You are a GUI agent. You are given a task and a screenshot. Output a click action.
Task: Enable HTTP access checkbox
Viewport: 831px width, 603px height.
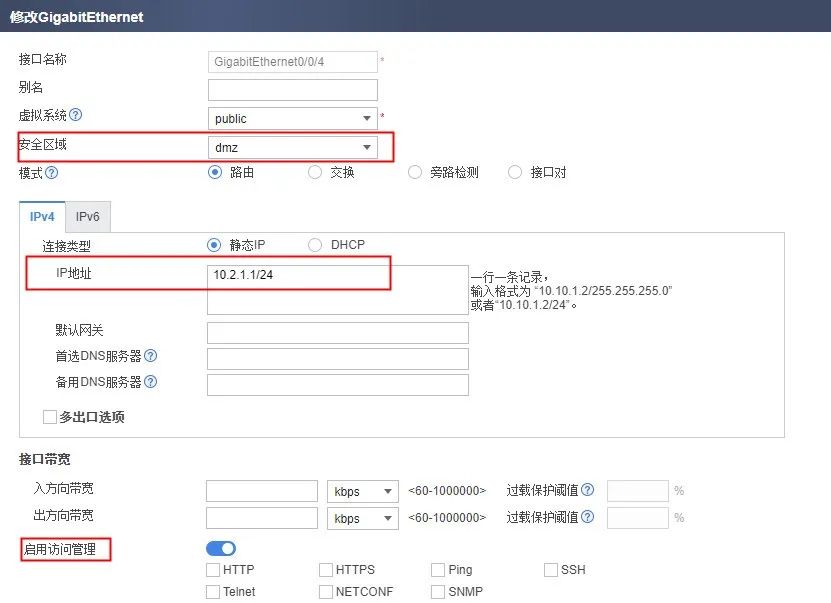point(213,570)
